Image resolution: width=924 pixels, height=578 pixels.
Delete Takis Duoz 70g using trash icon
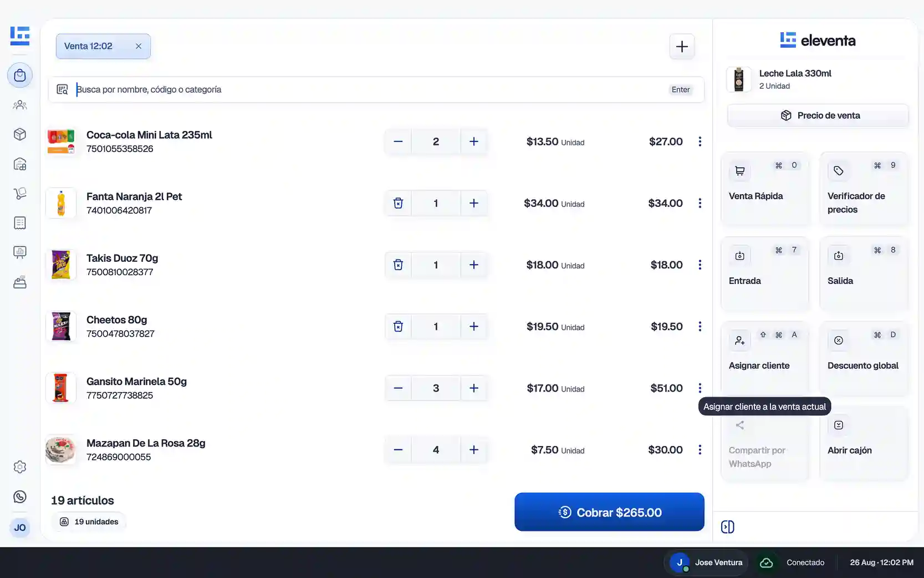pos(398,265)
